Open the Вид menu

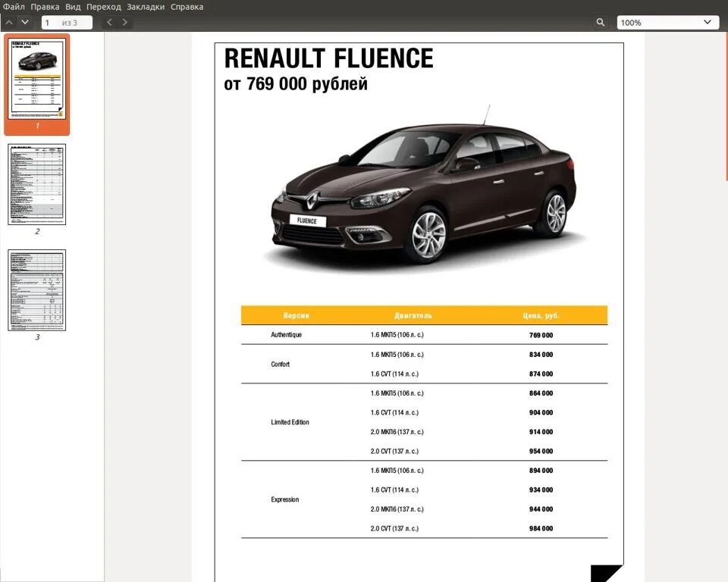(73, 7)
